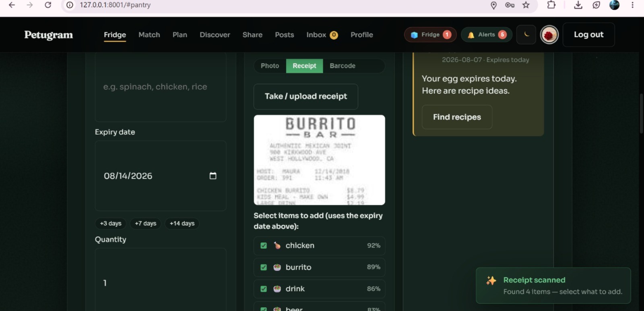Click the 'Found 4 items' toast message
The width and height of the screenshot is (644, 311).
pos(563,292)
